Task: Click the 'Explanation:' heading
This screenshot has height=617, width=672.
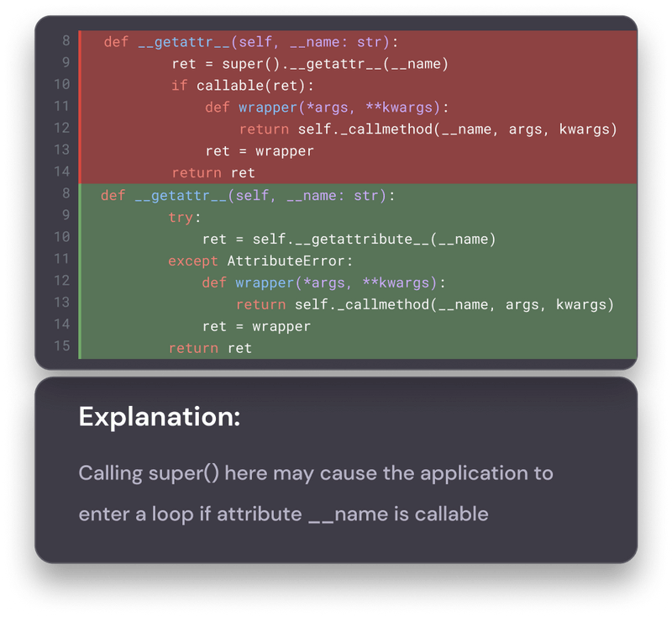Action: [160, 417]
